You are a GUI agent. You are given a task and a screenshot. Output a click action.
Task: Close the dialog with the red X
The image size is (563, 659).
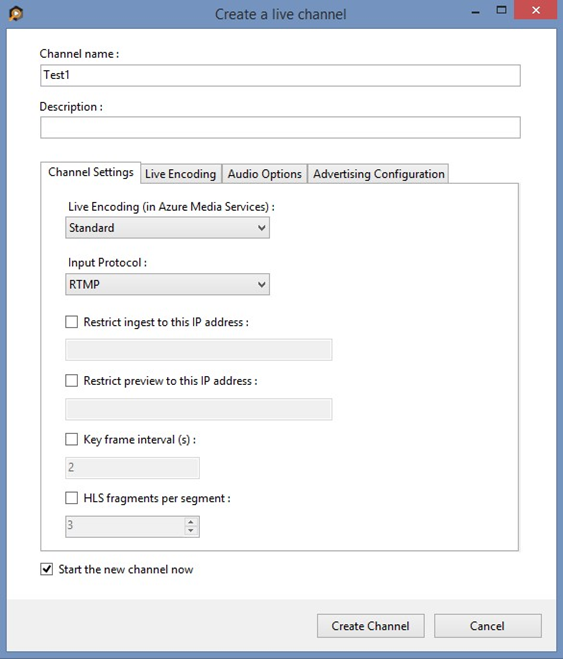pos(536,10)
